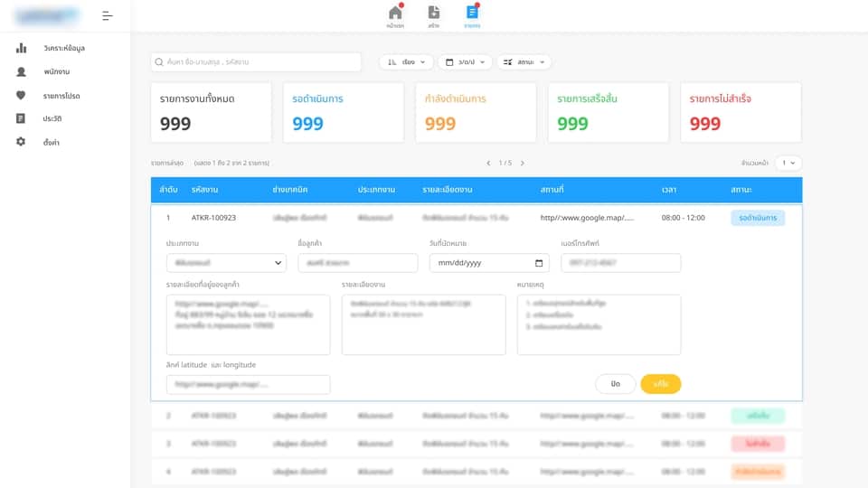Click the yellow edit button in the form
This screenshot has width=868, height=488.
click(660, 384)
